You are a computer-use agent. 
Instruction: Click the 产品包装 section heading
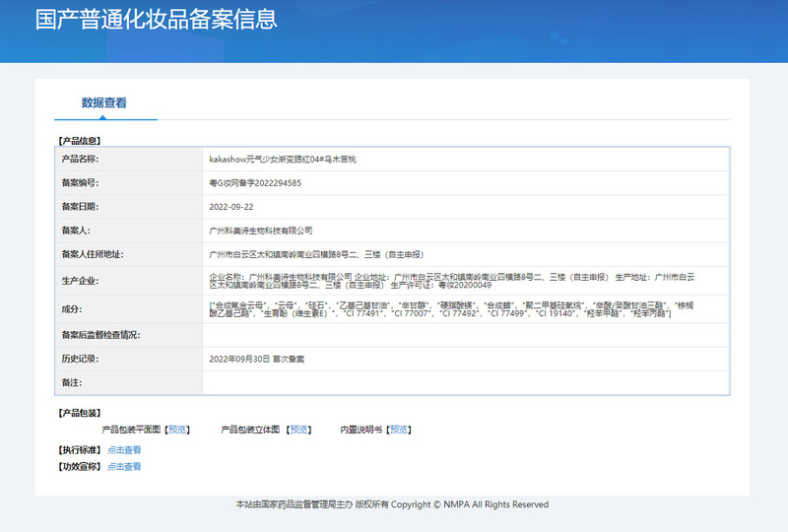pyautogui.click(x=80, y=413)
